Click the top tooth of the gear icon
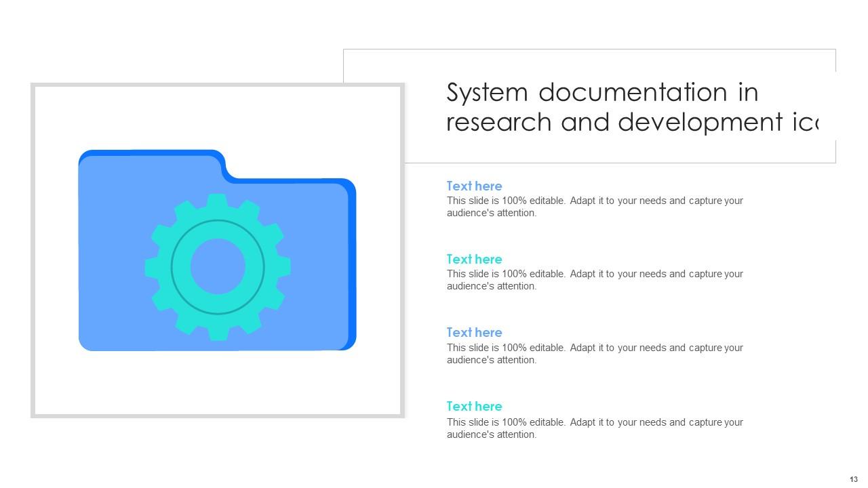 coord(217,202)
